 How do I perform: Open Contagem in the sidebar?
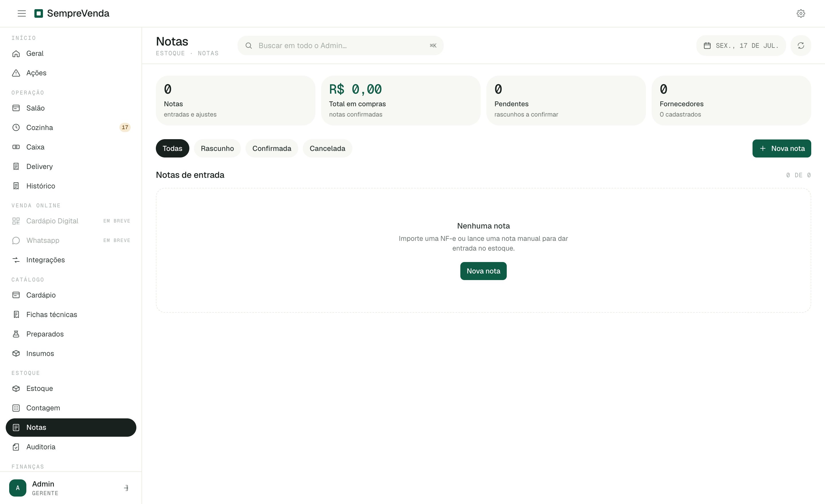(x=71, y=407)
